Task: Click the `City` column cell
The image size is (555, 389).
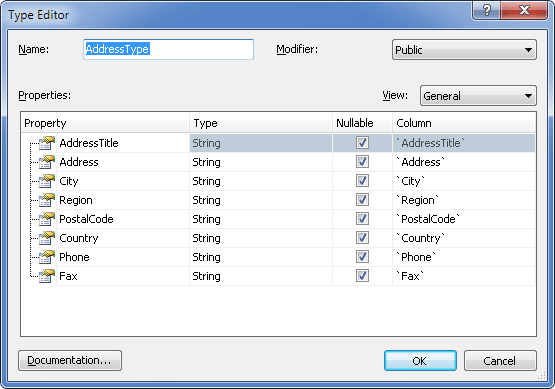Action: coord(464,181)
